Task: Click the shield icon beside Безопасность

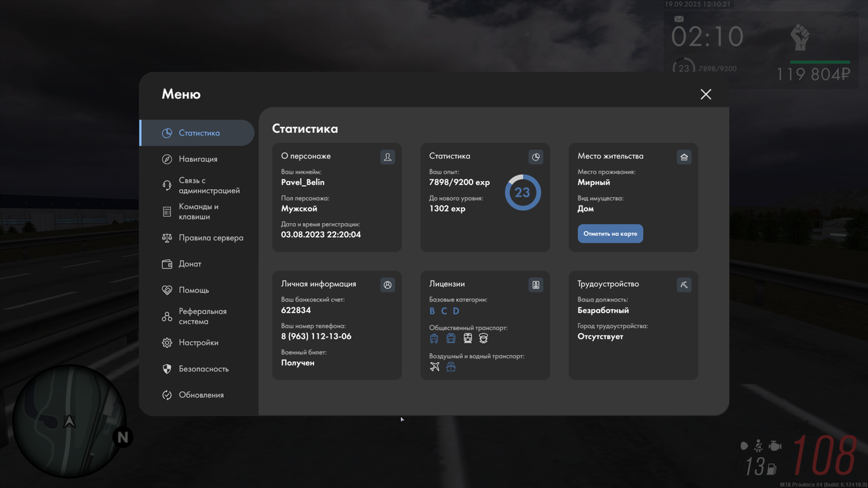Action: pyautogui.click(x=167, y=369)
